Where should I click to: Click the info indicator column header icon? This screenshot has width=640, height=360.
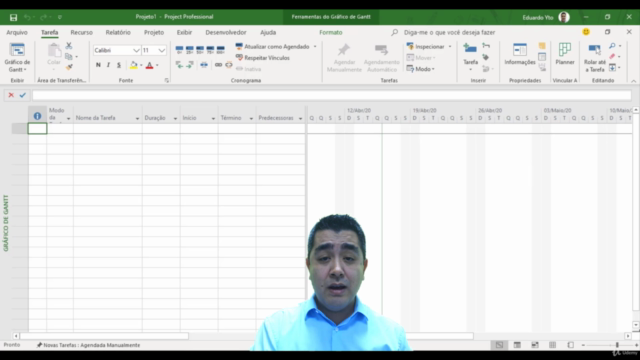coord(37,116)
